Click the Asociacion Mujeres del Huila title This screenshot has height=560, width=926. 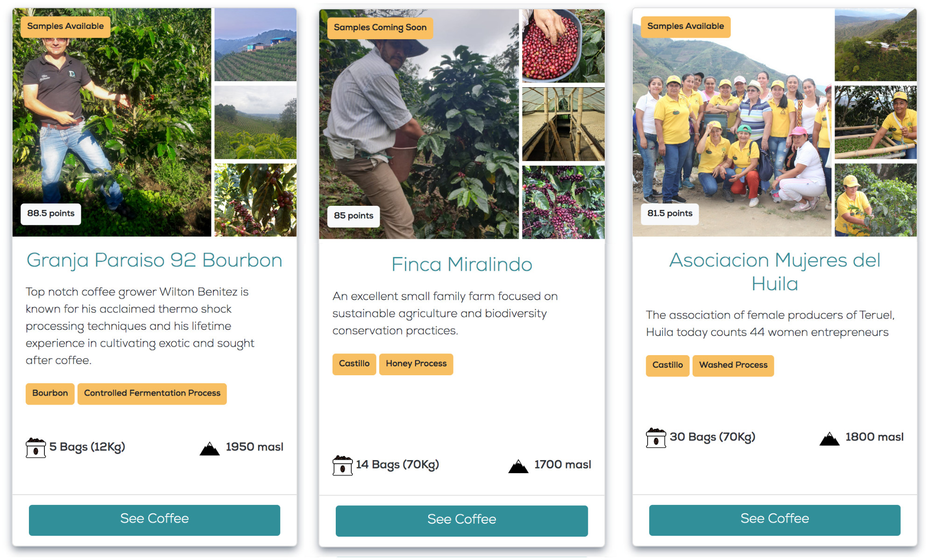coord(775,272)
